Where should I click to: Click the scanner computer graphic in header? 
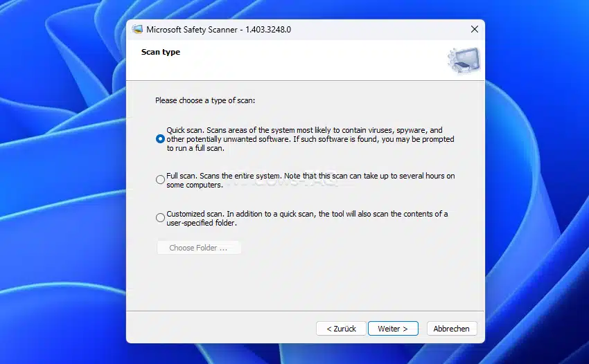pos(464,60)
